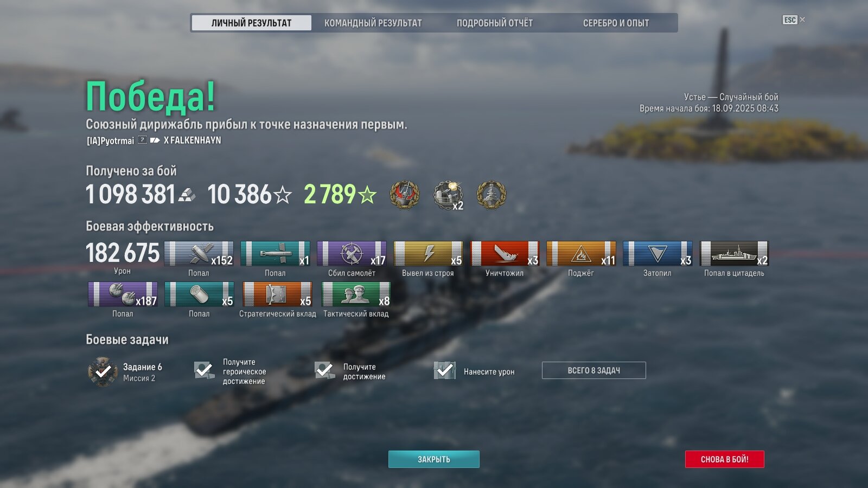Click the Снова в бой! button
The width and height of the screenshot is (868, 488).
pyautogui.click(x=724, y=459)
